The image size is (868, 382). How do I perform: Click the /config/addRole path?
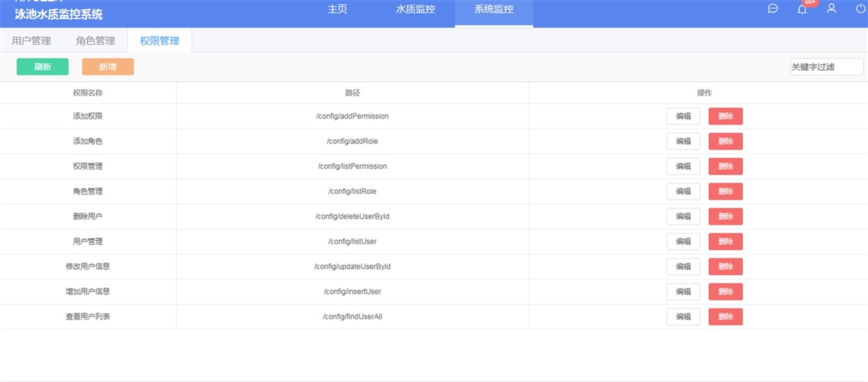tap(352, 141)
